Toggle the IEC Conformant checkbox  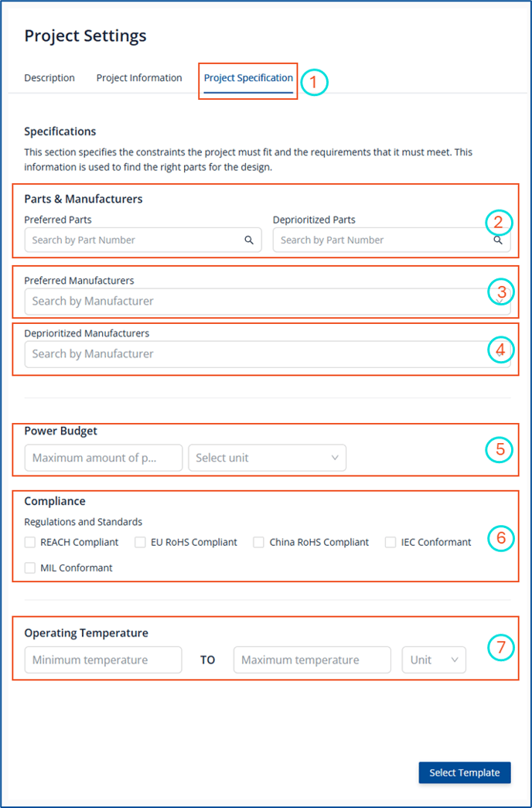pyautogui.click(x=390, y=542)
